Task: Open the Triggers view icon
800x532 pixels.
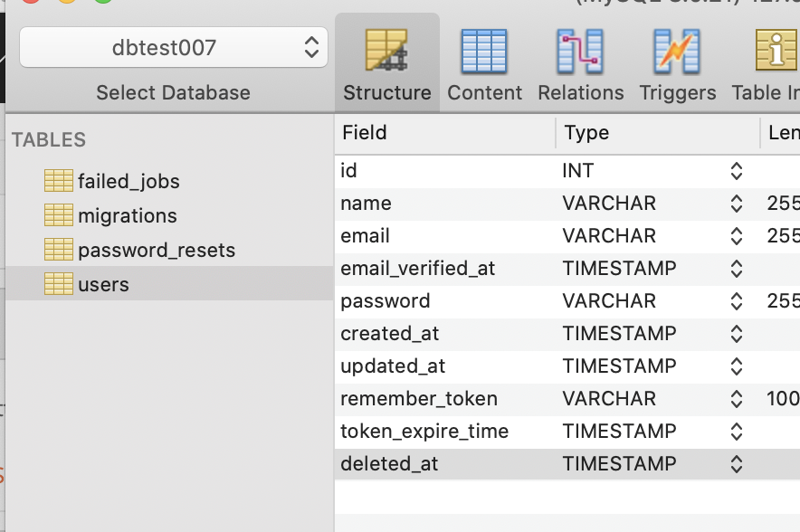Action: [677, 52]
